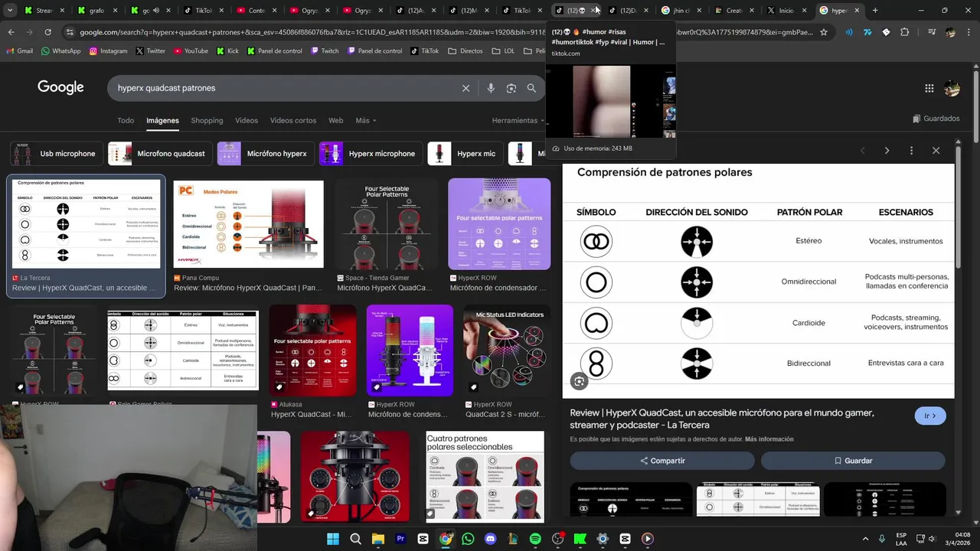Click the magnifier search submit icon
The width and height of the screenshot is (980, 551).
click(x=531, y=88)
